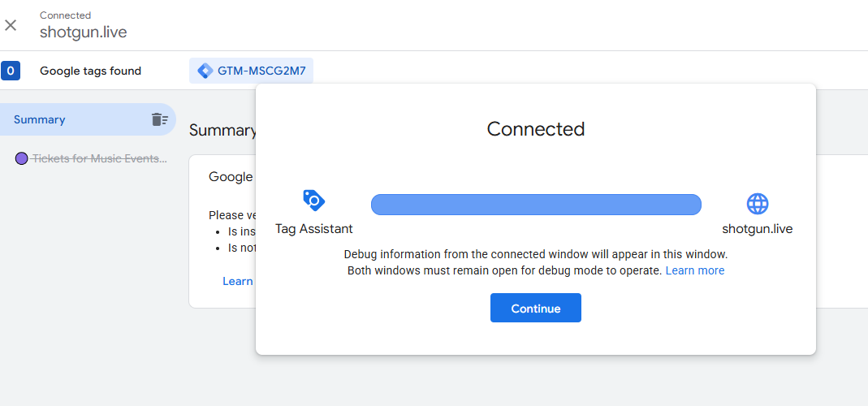The width and height of the screenshot is (868, 406).
Task: Open the Learn more link in dialog
Action: click(x=695, y=270)
